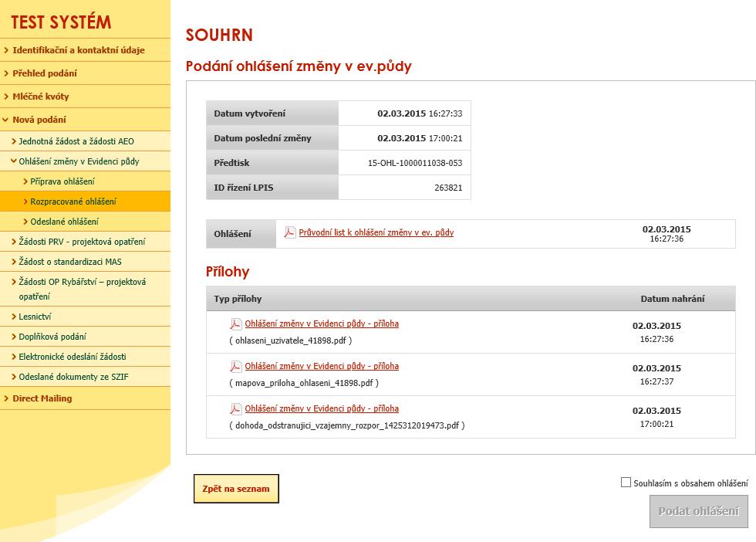This screenshot has height=542, width=756.
Task: Expand the Mléčné kvóty chevron
Action: click(x=6, y=96)
